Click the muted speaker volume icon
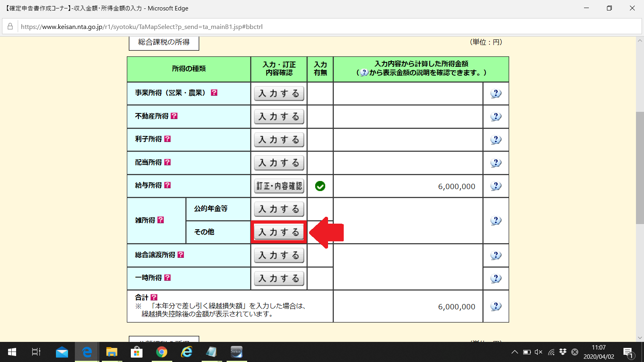 [x=539, y=352]
